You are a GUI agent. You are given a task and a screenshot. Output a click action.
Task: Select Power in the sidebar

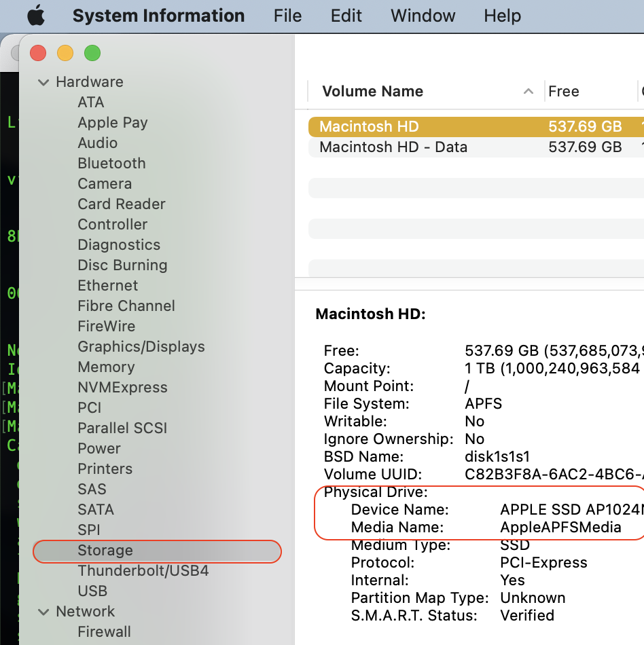[99, 448]
